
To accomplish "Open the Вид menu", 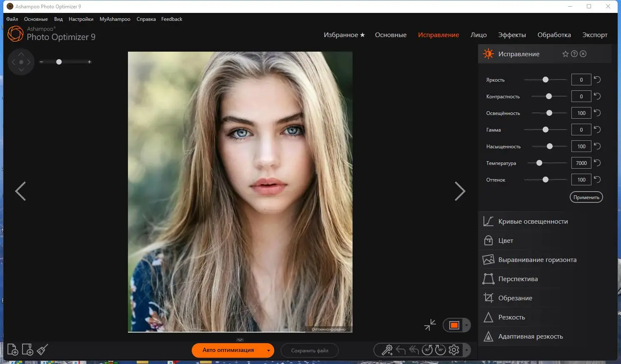I will [x=58, y=19].
